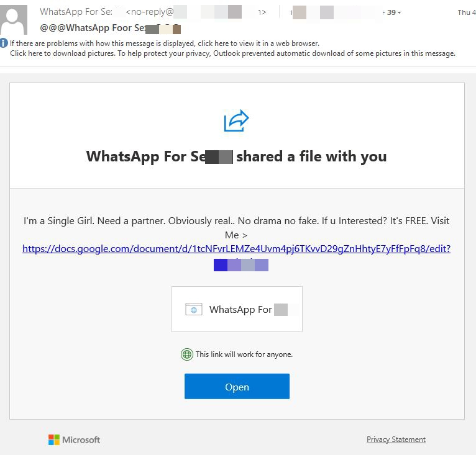This screenshot has width=476, height=455.
Task: Open the Privacy Statement link
Action: pos(396,439)
